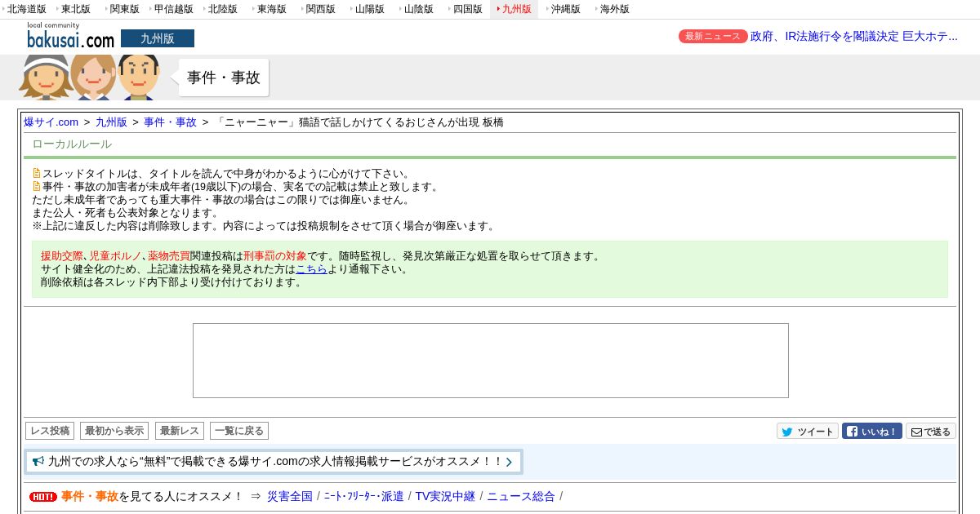Jump to 最新レス button
The image size is (980, 514).
coord(180,431)
